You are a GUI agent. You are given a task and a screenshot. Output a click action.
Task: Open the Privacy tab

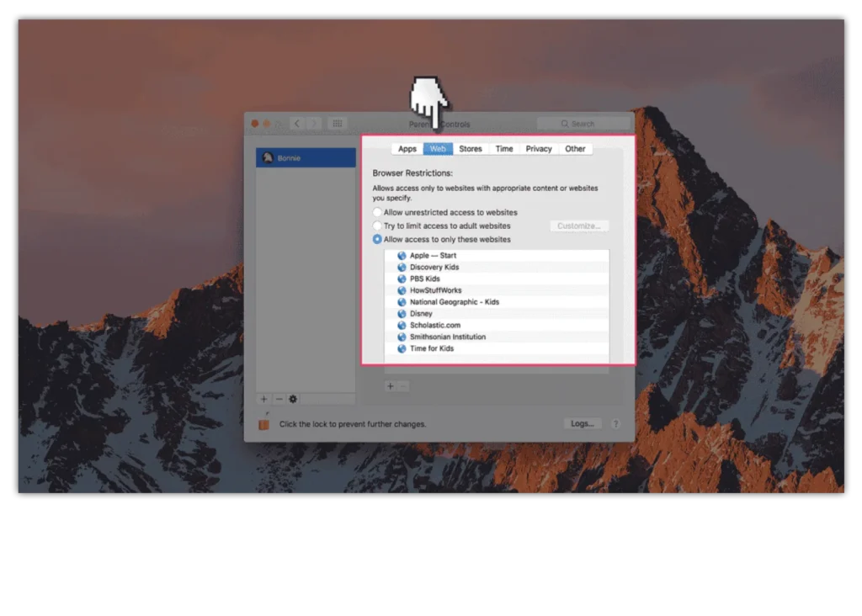click(x=539, y=149)
